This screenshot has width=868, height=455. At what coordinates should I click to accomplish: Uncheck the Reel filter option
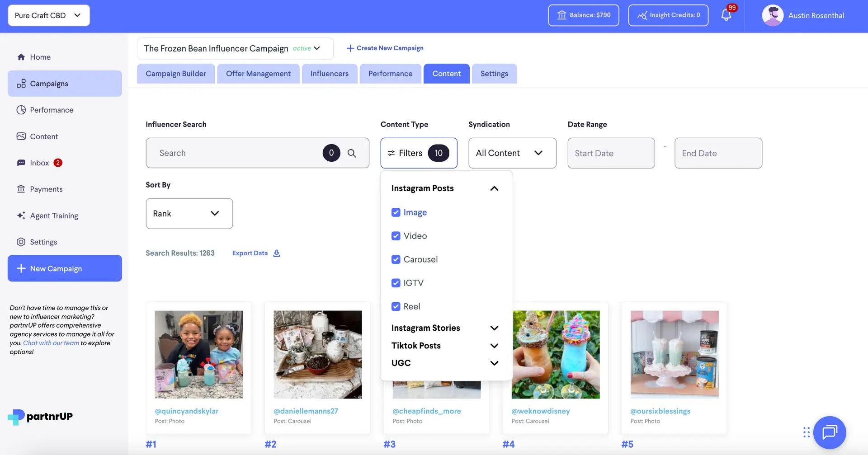point(396,306)
